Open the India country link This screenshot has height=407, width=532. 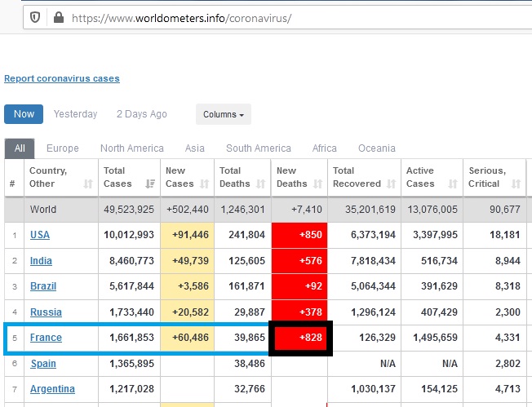(x=41, y=261)
